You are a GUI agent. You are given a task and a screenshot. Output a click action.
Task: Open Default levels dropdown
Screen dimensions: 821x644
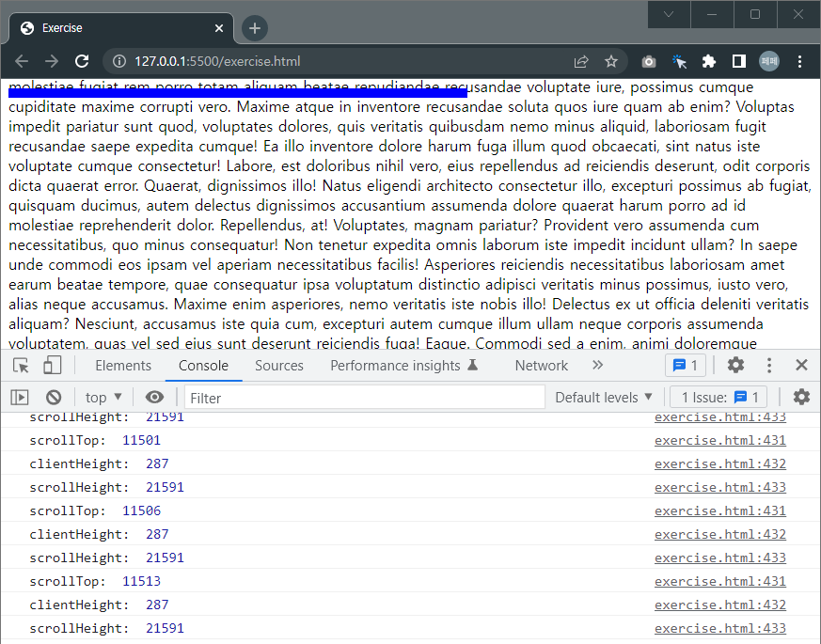604,398
